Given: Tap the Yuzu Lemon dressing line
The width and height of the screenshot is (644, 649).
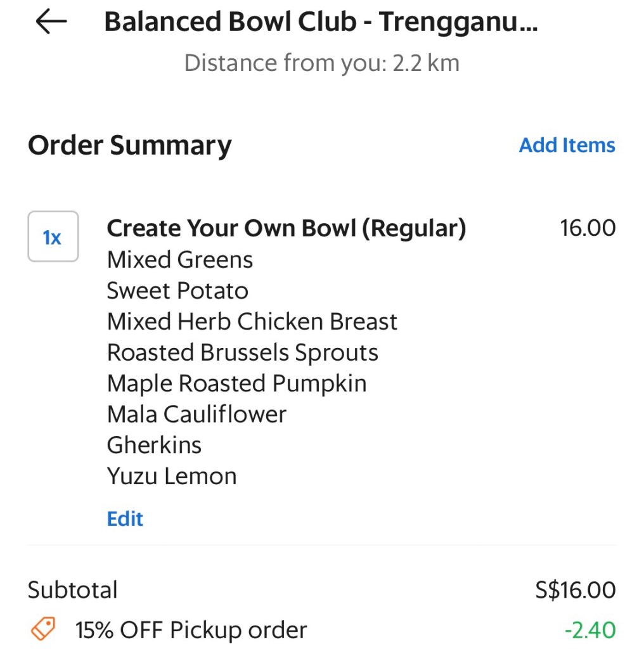Looking at the screenshot, I should tap(172, 477).
